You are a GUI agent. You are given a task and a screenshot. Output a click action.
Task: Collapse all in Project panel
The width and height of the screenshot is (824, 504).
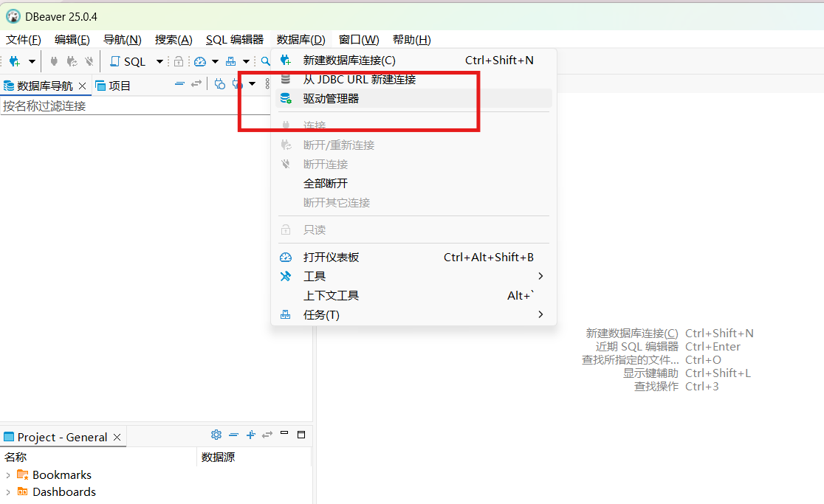tap(234, 435)
